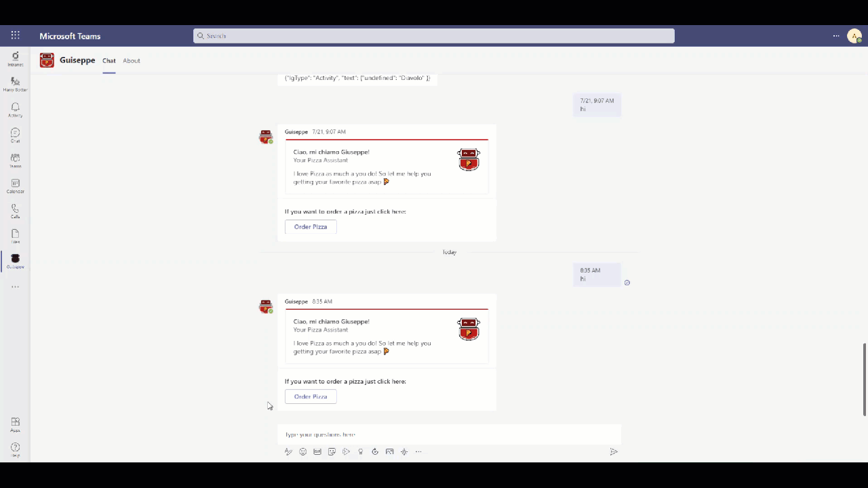
Task: Open settings and more ellipsis in the header
Action: 836,36
